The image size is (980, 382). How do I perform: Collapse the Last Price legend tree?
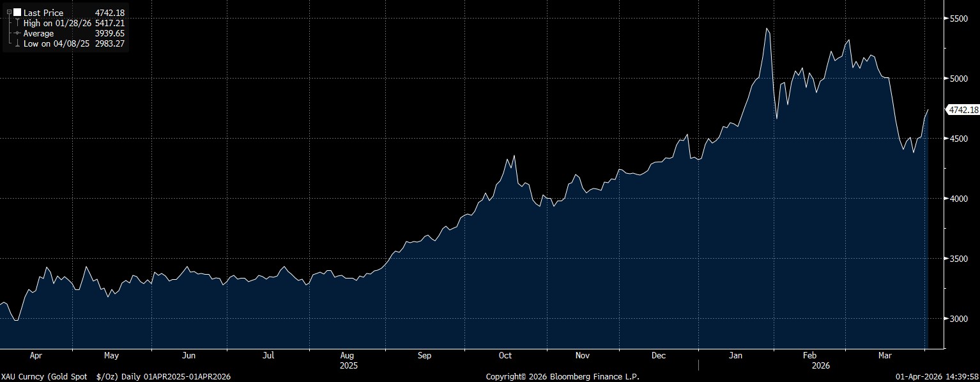click(9, 13)
